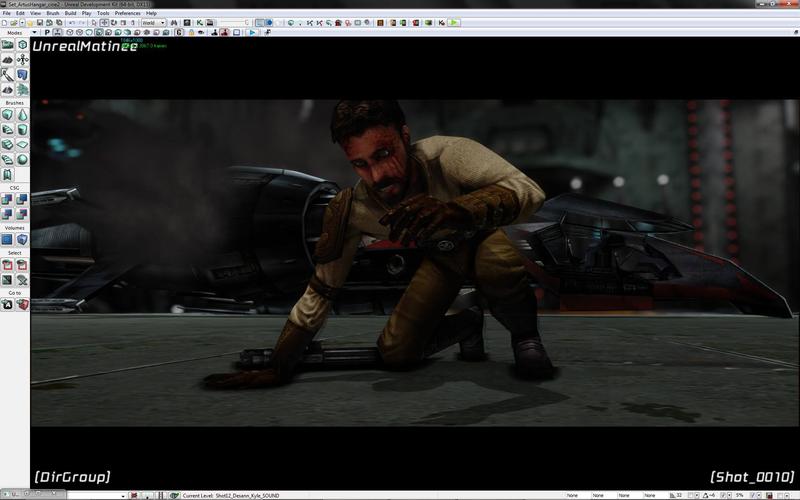This screenshot has height=500, width=800.
Task: Open the File menu
Action: 6,13
